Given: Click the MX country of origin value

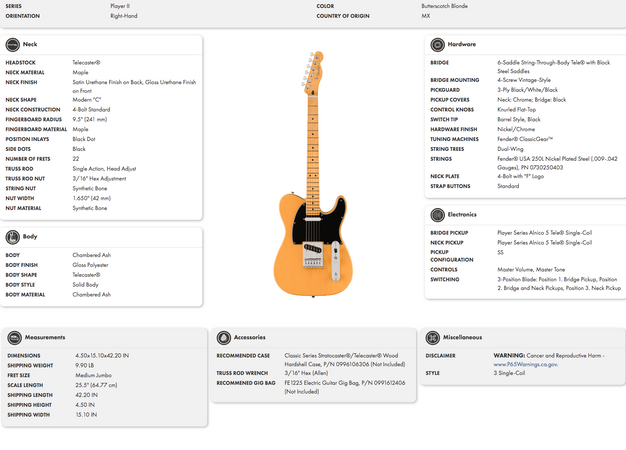Looking at the screenshot, I should pos(426,16).
